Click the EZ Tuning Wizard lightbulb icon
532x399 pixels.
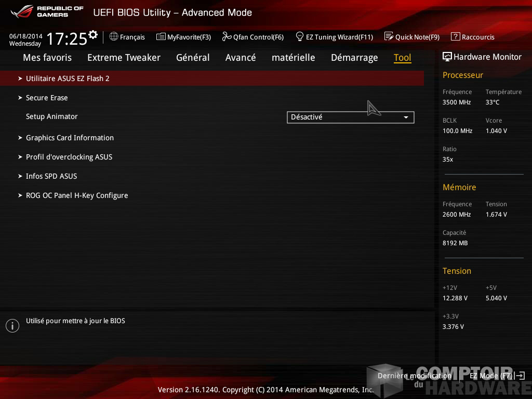(300, 36)
